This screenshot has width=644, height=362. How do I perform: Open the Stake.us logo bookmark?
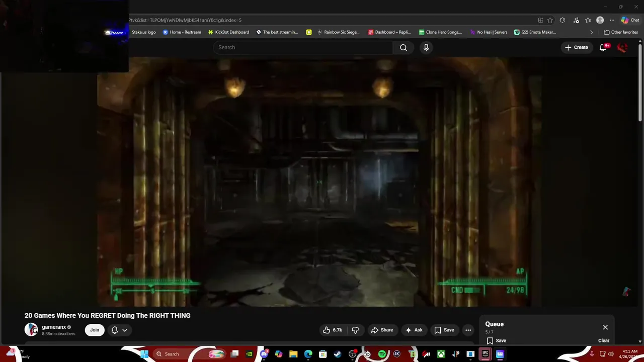(x=143, y=32)
